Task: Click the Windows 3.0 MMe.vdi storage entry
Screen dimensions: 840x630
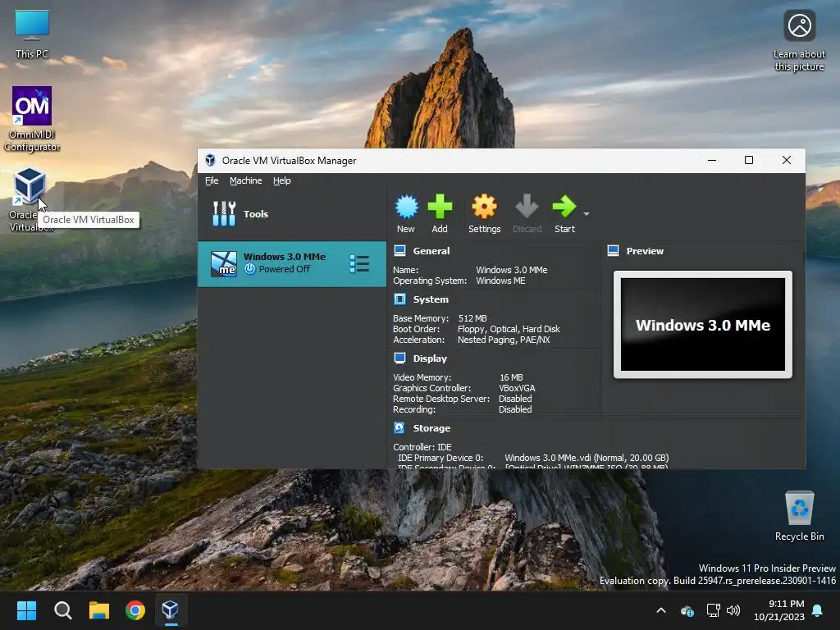Action: [x=587, y=458]
